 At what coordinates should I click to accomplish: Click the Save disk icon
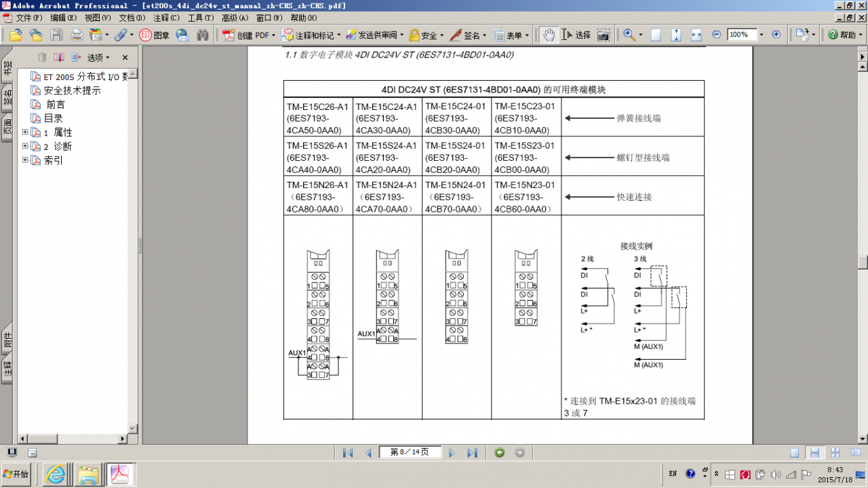coord(56,35)
